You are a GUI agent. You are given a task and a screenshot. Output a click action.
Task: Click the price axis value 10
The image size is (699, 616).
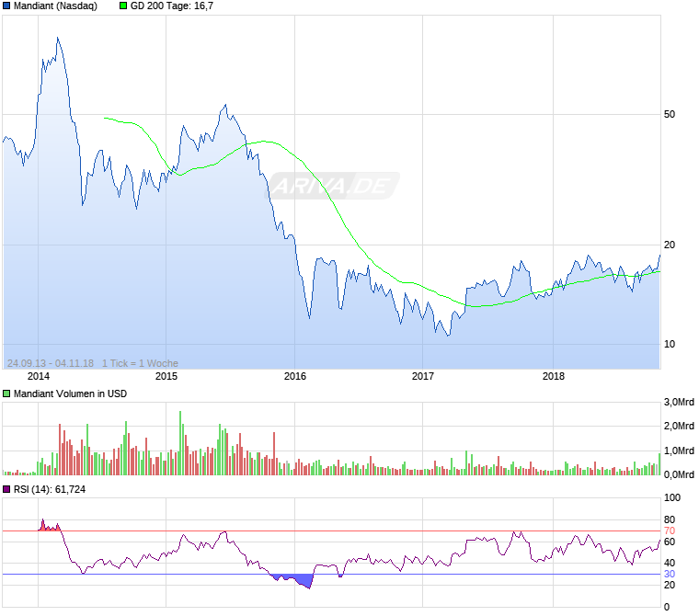(x=670, y=344)
